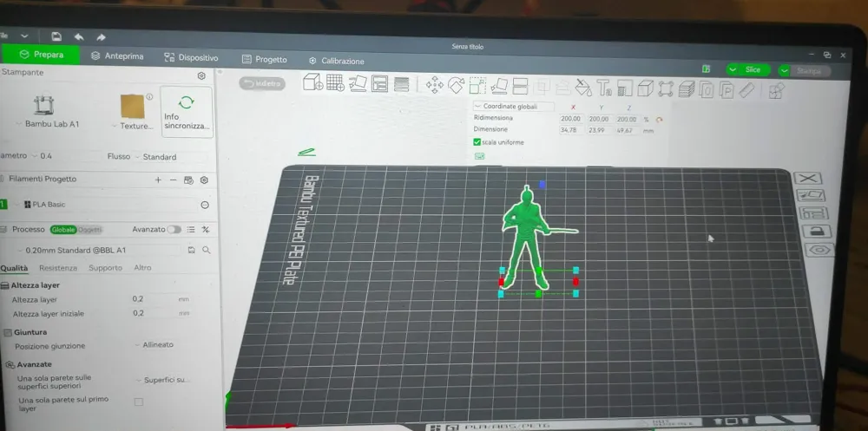The width and height of the screenshot is (868, 431).
Task: Open the Assembly view cube icon
Action: [x=645, y=88]
